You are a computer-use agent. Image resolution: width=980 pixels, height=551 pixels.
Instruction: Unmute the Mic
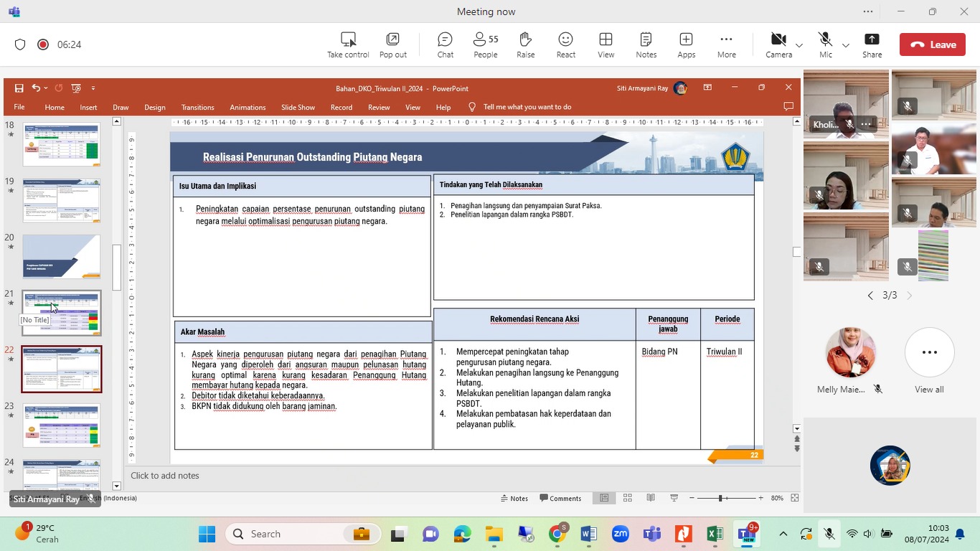pyautogui.click(x=825, y=44)
